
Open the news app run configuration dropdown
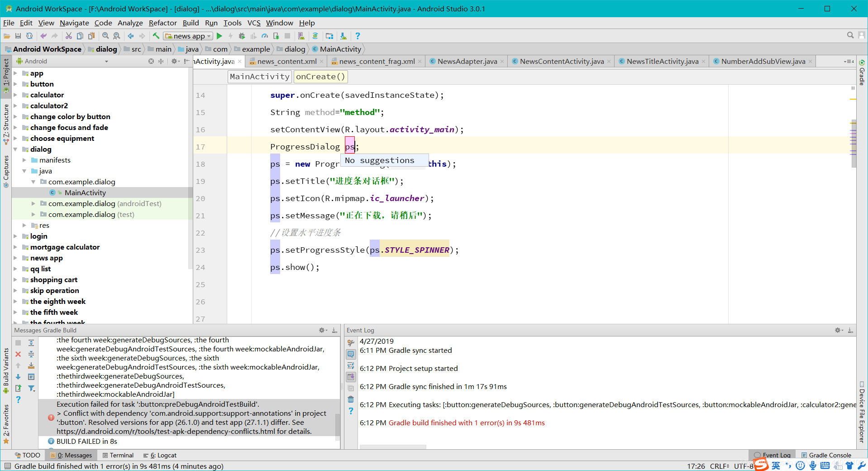tap(188, 36)
